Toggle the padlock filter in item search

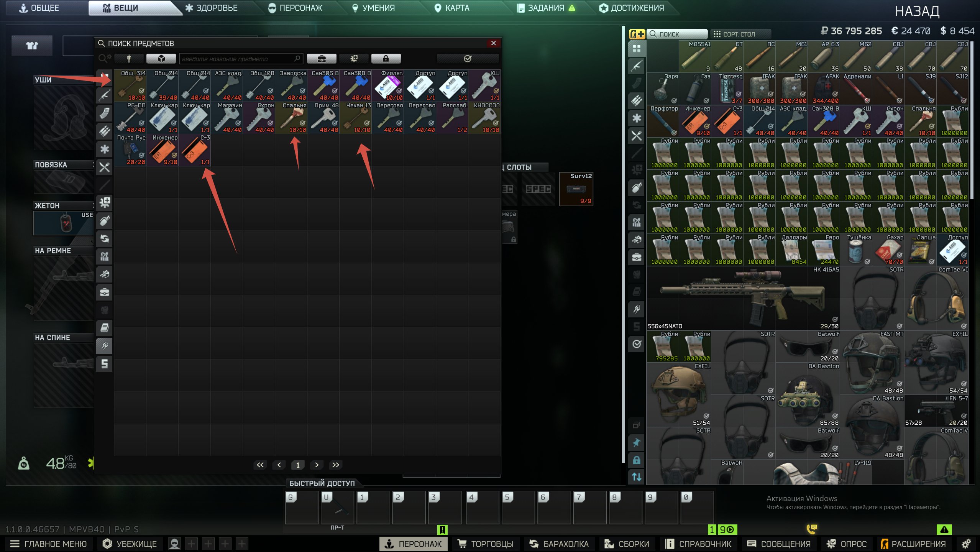click(x=386, y=59)
